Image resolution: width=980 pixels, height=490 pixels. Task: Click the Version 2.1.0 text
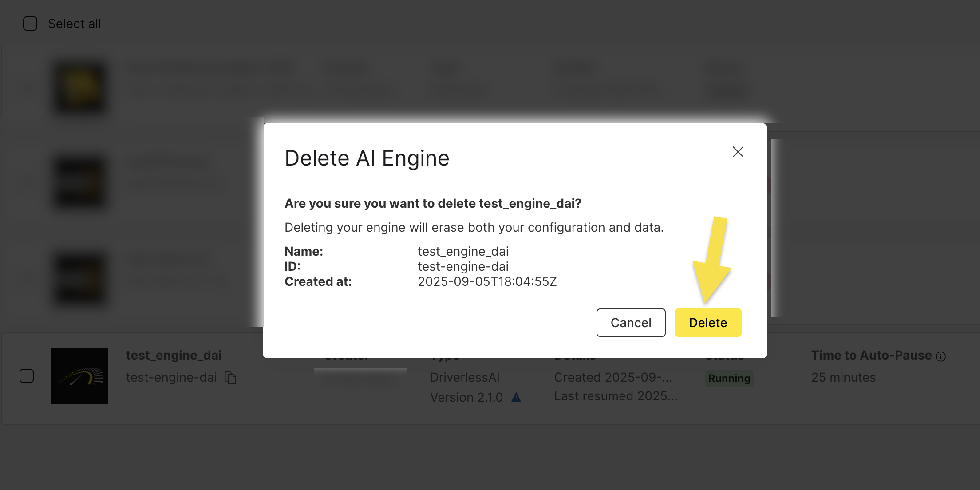tap(466, 397)
